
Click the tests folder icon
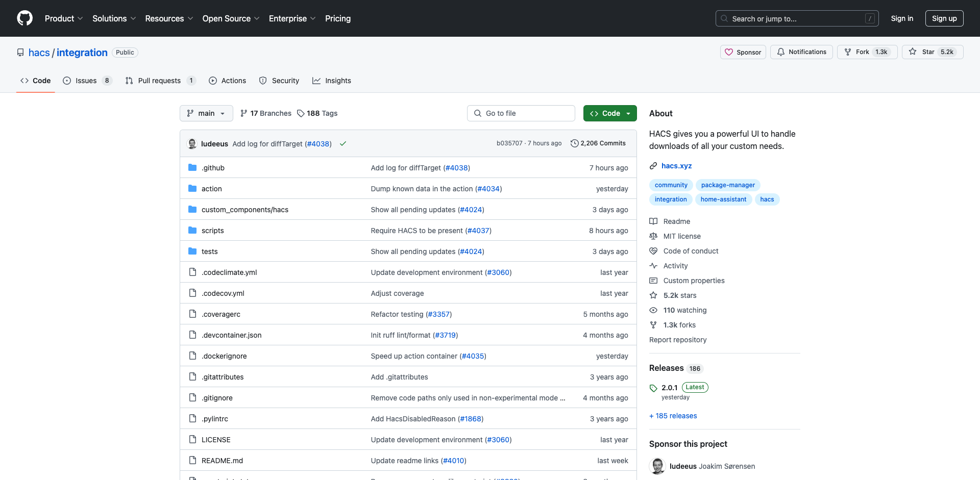[192, 251]
